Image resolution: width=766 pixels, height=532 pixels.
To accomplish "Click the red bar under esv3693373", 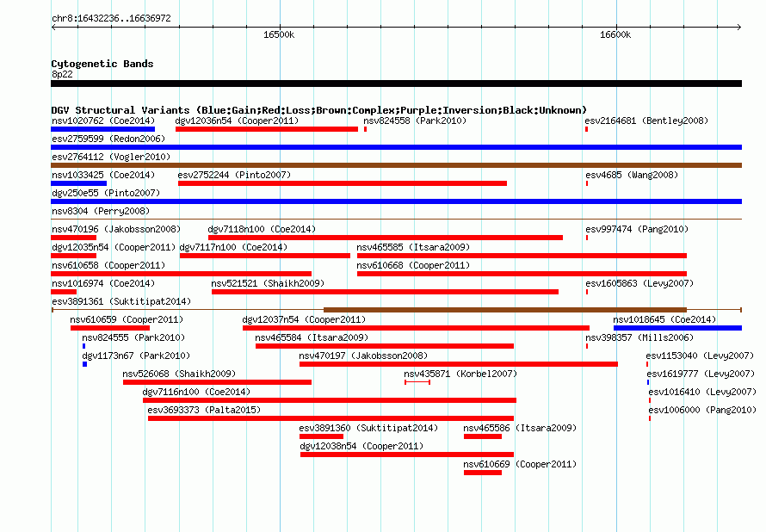I will (x=330, y=418).
